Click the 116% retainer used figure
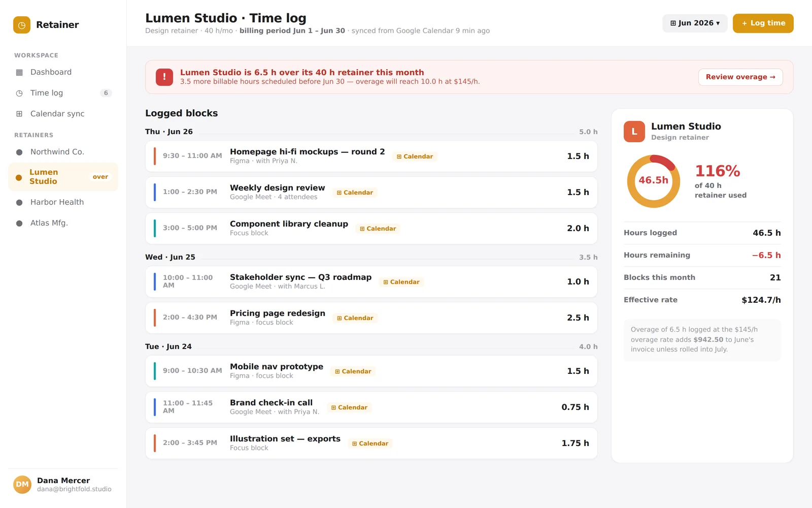Viewport: 812px width, 508px height. [x=718, y=171]
